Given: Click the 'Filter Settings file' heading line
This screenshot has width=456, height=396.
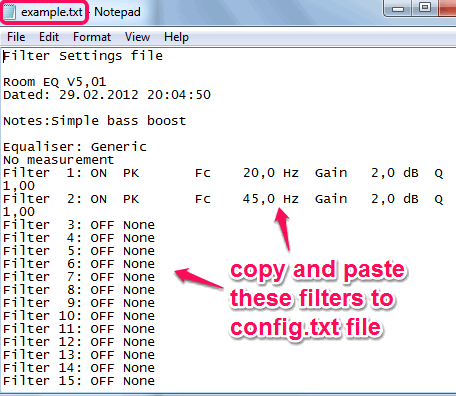Looking at the screenshot, I should (x=83, y=56).
